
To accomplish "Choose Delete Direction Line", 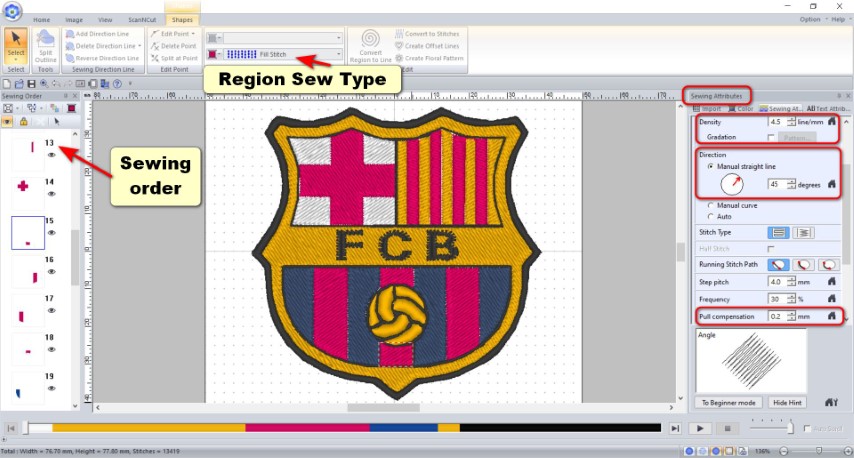I will (101, 46).
